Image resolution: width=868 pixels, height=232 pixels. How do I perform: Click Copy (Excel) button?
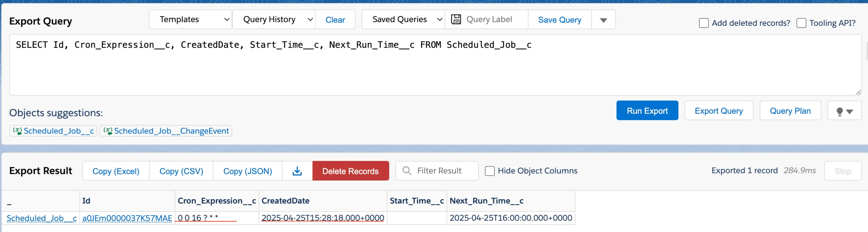[x=115, y=171]
